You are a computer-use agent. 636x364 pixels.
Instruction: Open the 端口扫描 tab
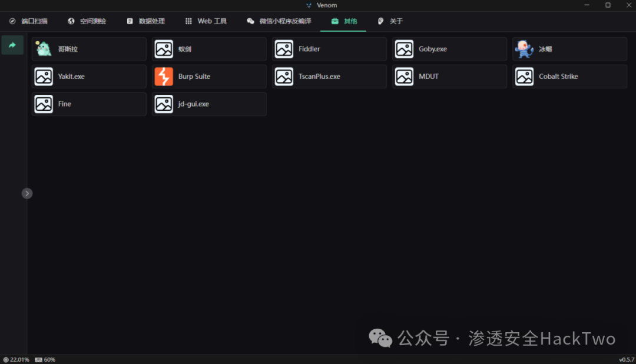click(x=28, y=21)
